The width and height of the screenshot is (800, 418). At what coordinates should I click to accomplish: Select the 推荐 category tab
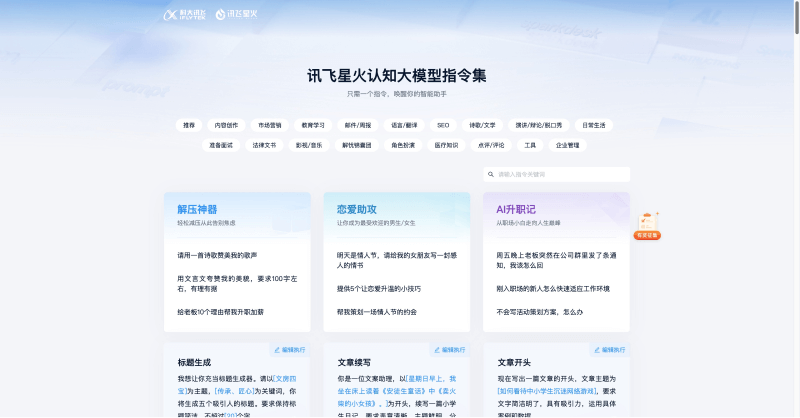[188, 126]
